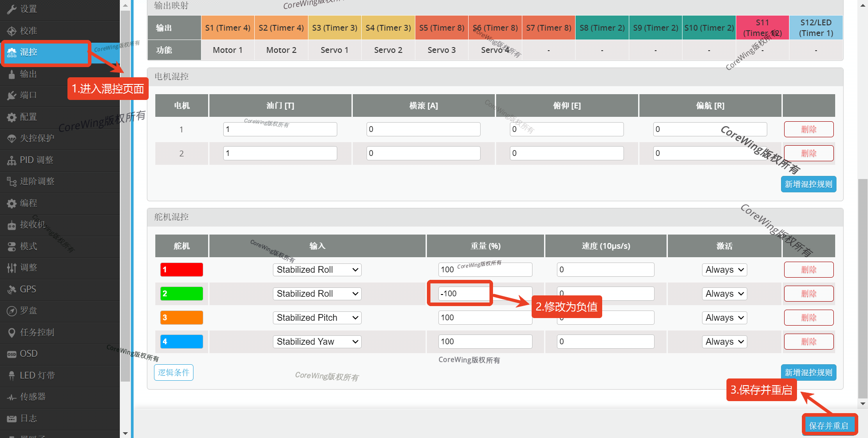Click the parachute icon beside 失控保护
The width and height of the screenshot is (868, 438).
click(x=12, y=139)
